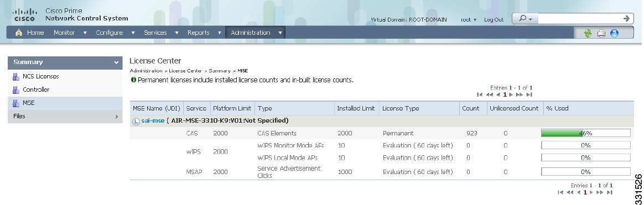Open the Services menu dropdown arrow
The width and height of the screenshot is (644, 205).
pyautogui.click(x=176, y=33)
